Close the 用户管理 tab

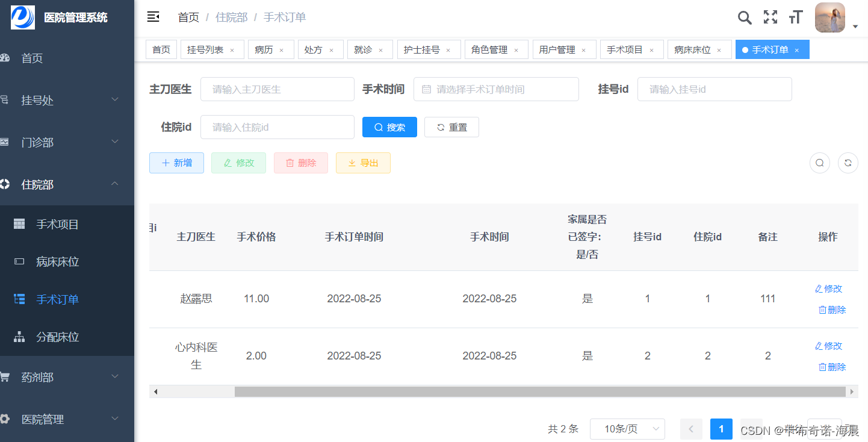point(583,51)
